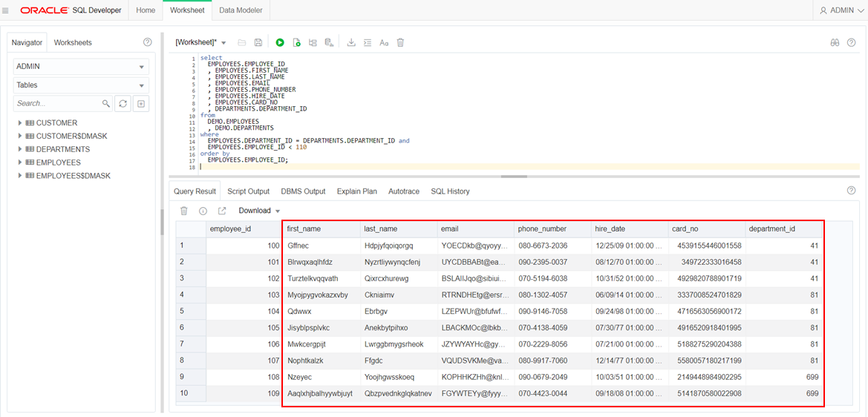Sort by the card_no column header
The height and width of the screenshot is (417, 868).
pos(706,229)
